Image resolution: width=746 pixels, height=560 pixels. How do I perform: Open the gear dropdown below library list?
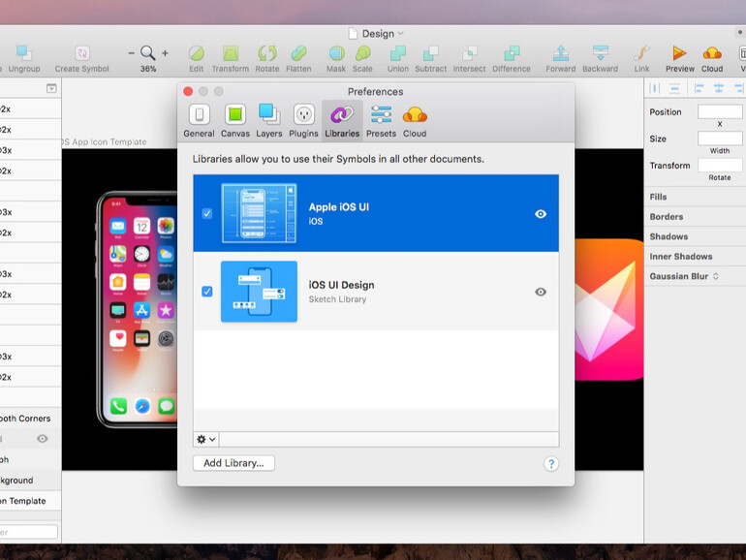pyautogui.click(x=206, y=439)
